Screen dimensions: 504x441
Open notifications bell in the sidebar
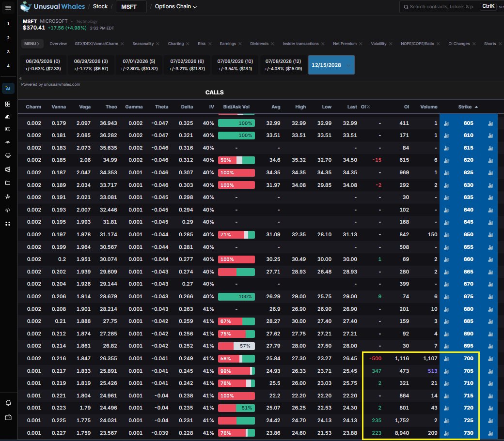pos(8,403)
